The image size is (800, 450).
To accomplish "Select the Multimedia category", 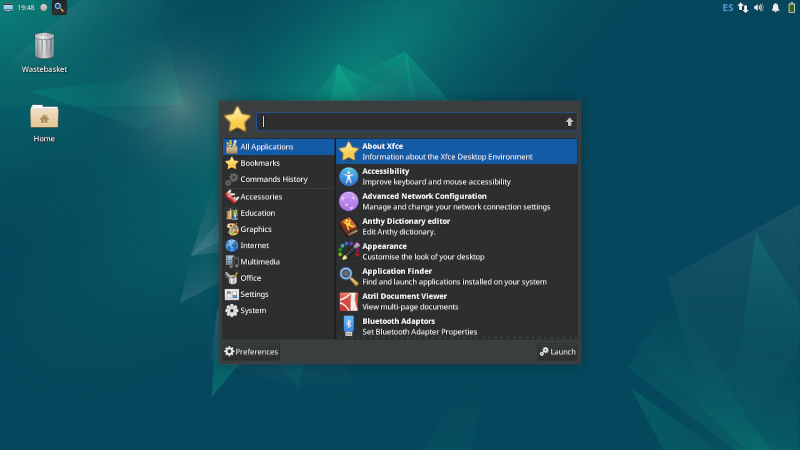I will [x=279, y=262].
